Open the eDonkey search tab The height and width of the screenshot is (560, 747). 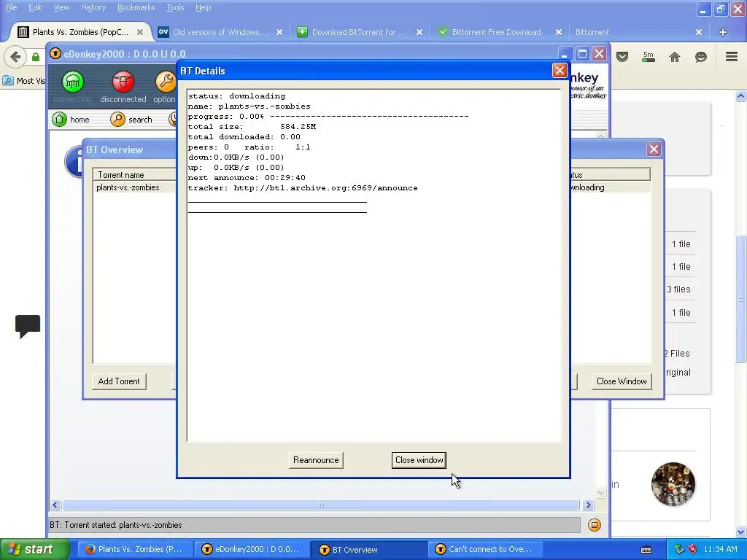tap(131, 119)
